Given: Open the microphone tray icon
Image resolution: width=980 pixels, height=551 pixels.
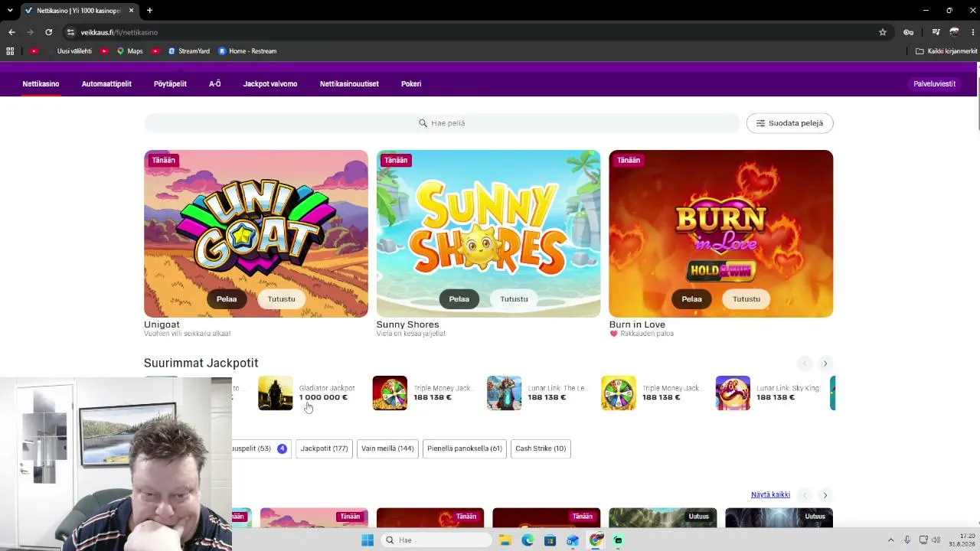Looking at the screenshot, I should pyautogui.click(x=907, y=540).
